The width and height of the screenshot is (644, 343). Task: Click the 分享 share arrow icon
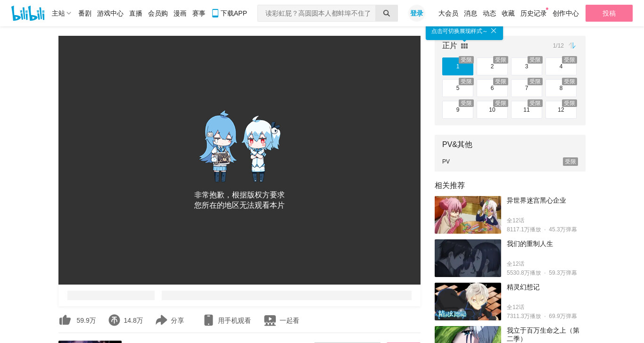[x=161, y=320]
